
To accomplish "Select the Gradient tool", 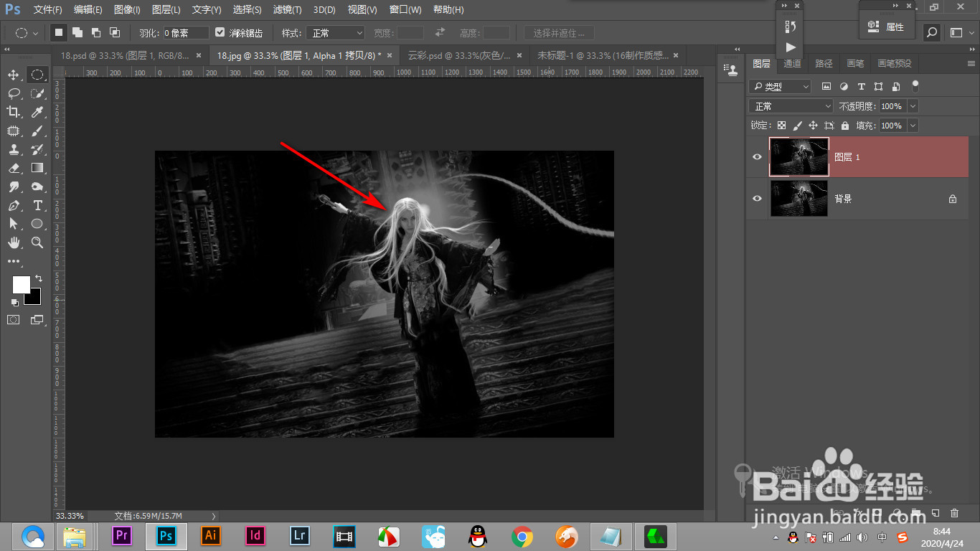I will 37,168.
